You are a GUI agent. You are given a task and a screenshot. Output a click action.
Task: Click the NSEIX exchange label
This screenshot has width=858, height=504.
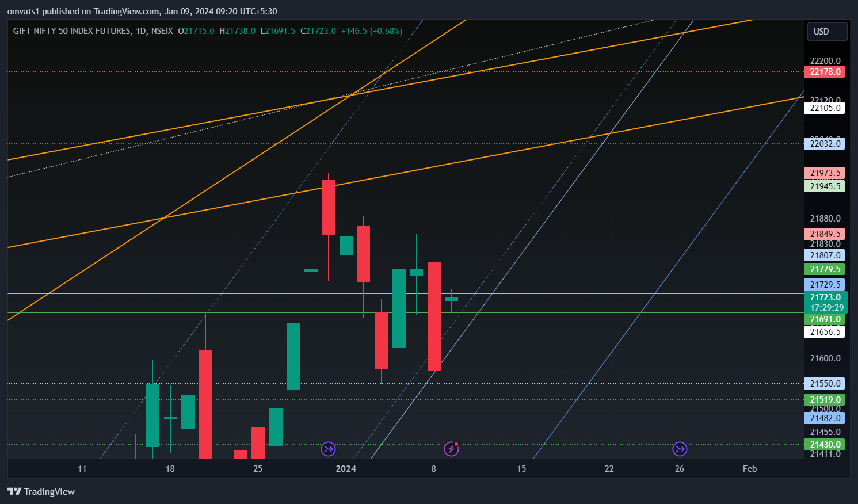[x=162, y=31]
